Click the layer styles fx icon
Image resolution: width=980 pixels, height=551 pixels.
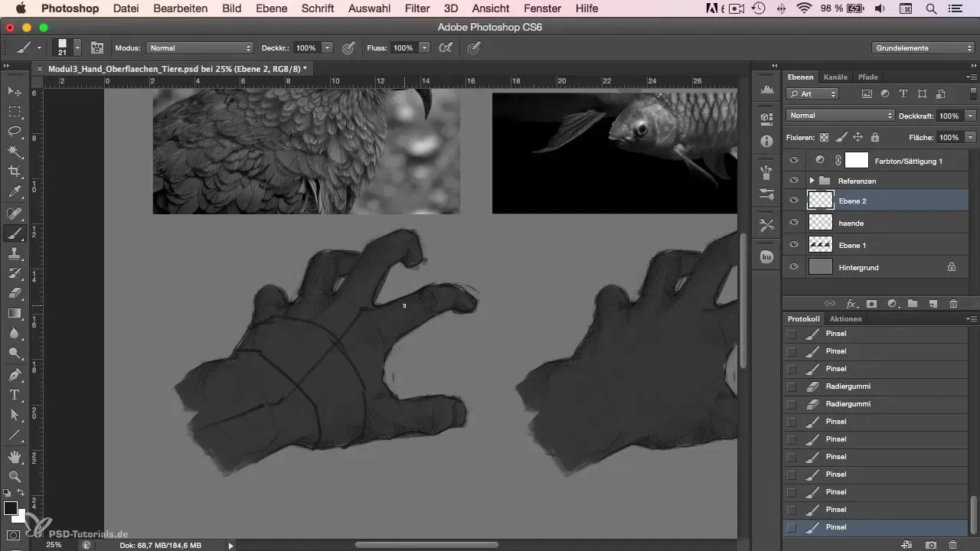[x=851, y=304]
